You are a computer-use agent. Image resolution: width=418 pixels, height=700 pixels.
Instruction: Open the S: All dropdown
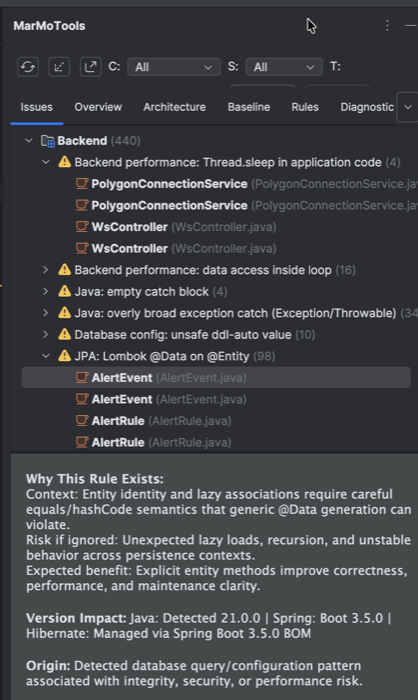284,67
